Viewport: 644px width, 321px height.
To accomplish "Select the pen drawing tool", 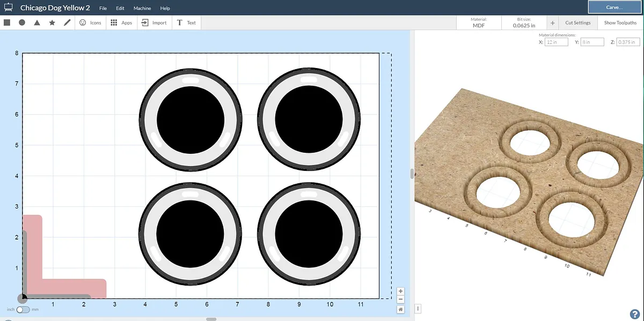I will pos(67,23).
